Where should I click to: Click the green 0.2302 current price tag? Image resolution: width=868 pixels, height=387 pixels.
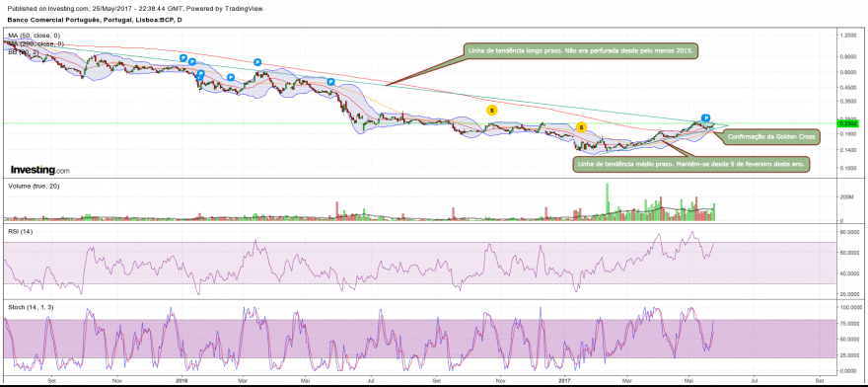tap(847, 124)
